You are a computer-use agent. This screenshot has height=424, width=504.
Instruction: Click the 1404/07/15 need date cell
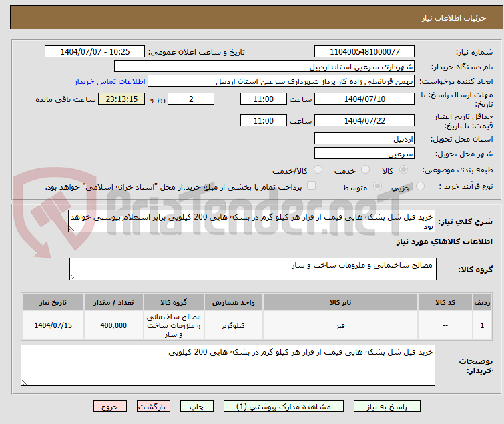53,325
